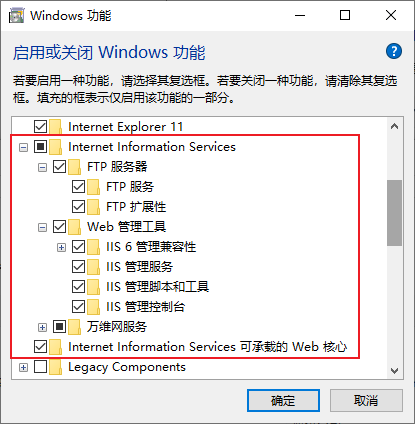Collapse the Internet Information Services tree node
Screen dimensions: 415x424
[23, 147]
